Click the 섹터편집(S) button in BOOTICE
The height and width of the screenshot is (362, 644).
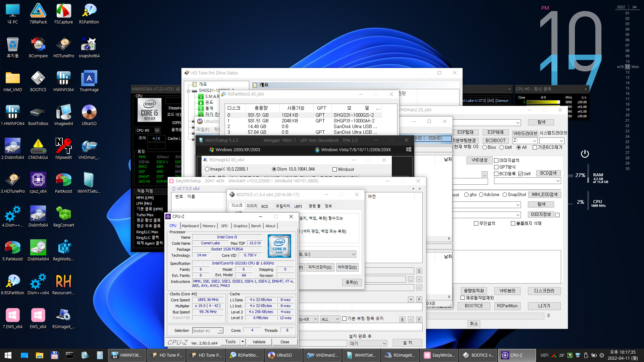click(x=347, y=267)
